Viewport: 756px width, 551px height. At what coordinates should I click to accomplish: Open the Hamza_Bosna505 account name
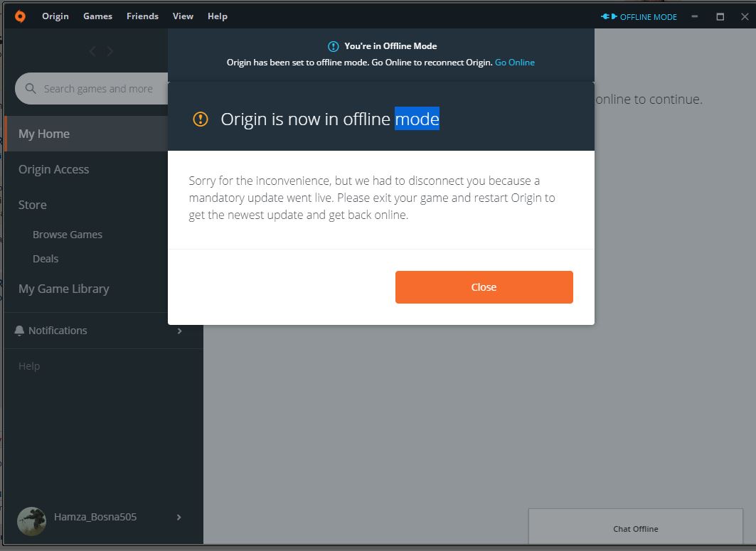coord(95,517)
